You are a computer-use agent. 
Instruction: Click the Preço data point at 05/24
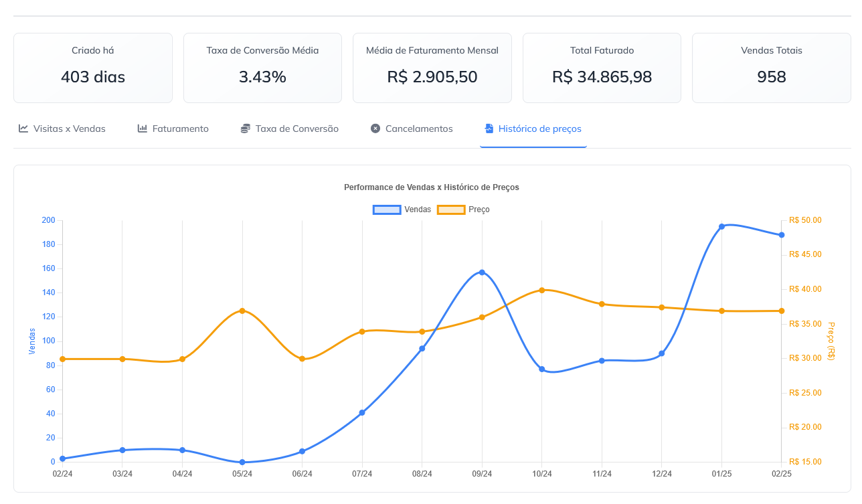pyautogui.click(x=242, y=311)
